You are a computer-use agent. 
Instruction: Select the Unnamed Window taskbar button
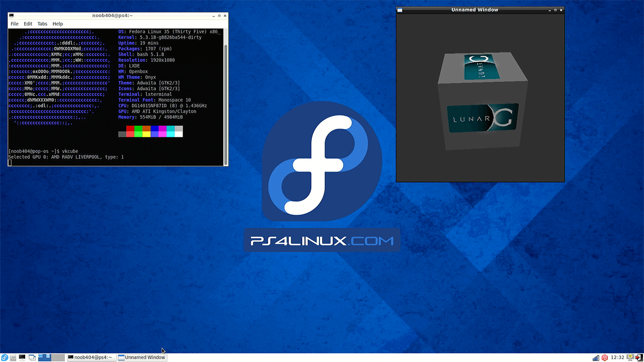142,357
